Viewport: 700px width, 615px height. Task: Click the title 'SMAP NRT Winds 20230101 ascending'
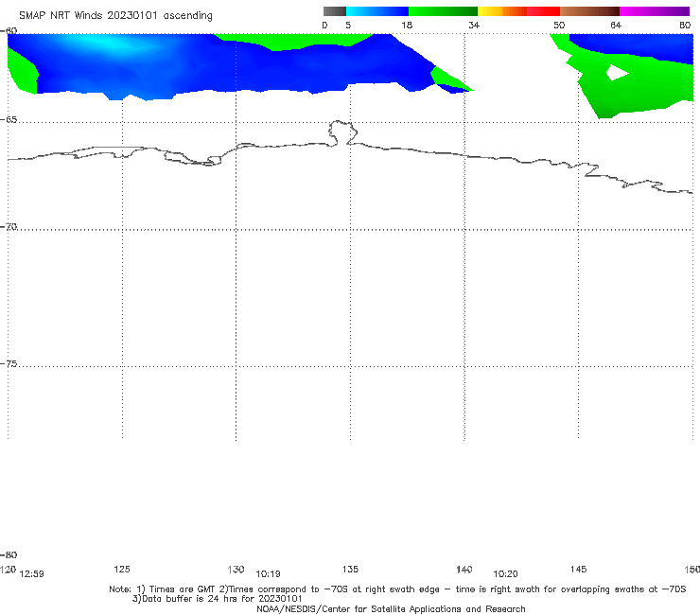[x=115, y=15]
